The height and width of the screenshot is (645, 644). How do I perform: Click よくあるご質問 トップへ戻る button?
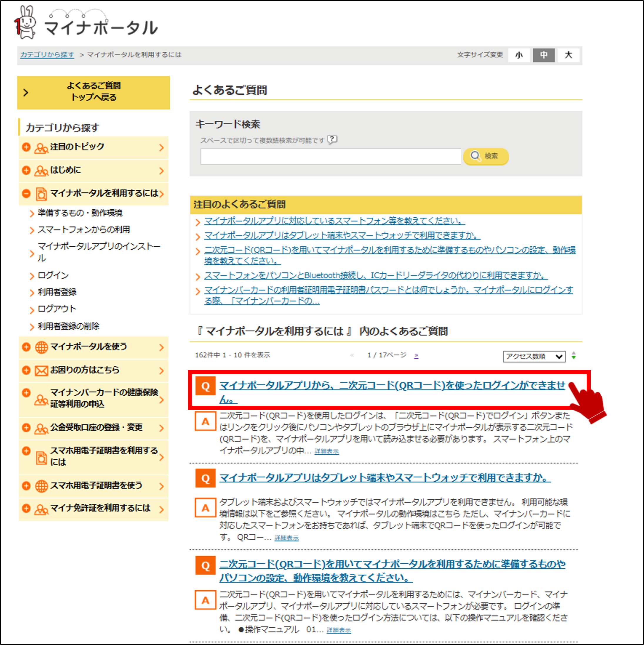[93, 93]
